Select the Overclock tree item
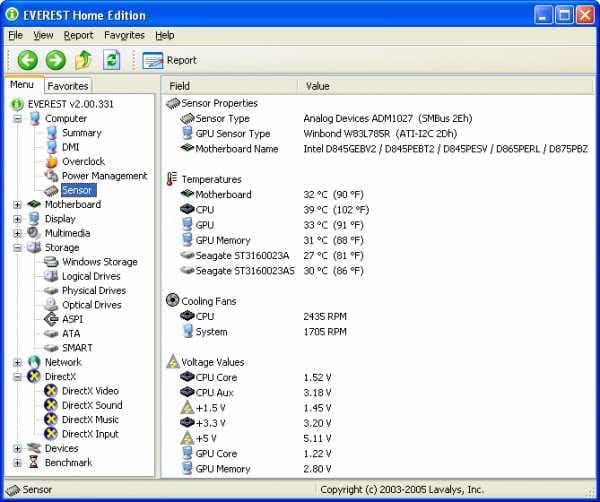This screenshot has height=502, width=600. pyautogui.click(x=83, y=161)
